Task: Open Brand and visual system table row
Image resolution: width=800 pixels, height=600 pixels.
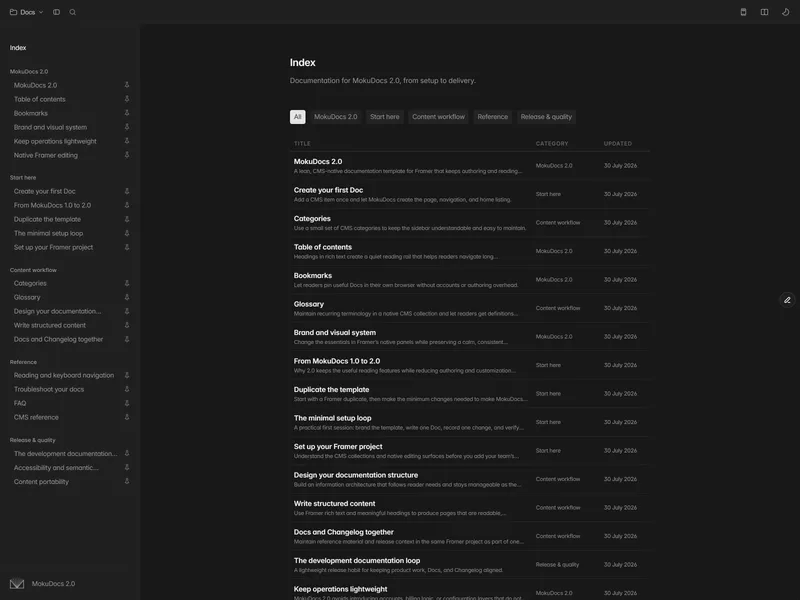Action: 469,337
